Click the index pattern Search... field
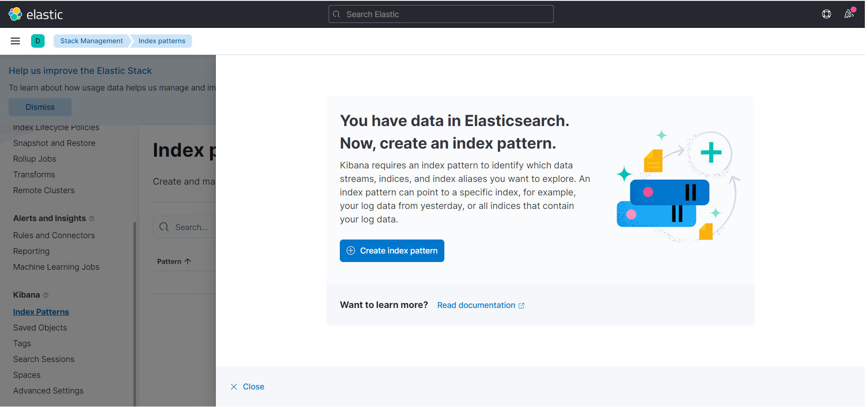868x407 pixels. tap(185, 227)
